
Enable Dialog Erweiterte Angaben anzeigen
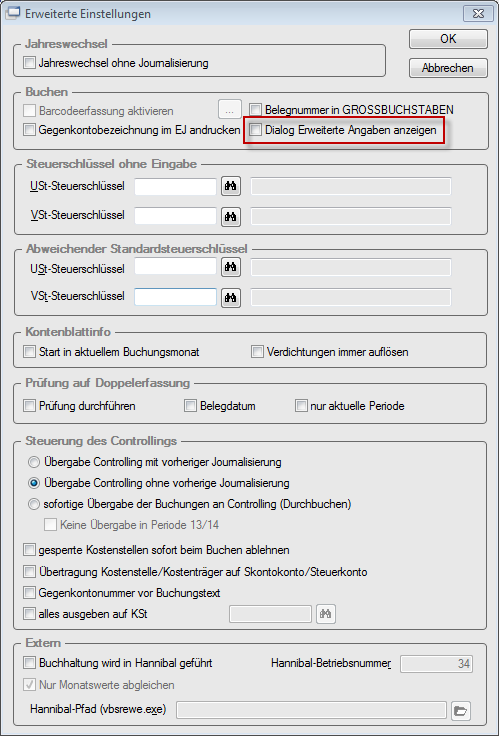click(255, 130)
